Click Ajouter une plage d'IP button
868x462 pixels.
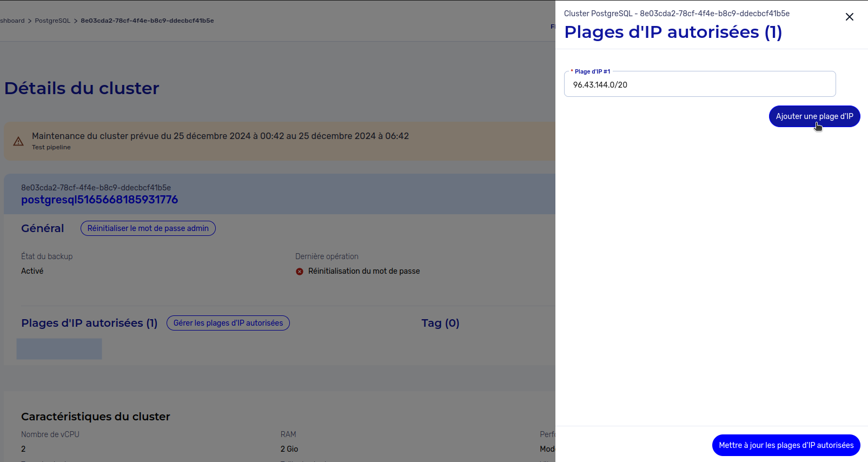814,116
